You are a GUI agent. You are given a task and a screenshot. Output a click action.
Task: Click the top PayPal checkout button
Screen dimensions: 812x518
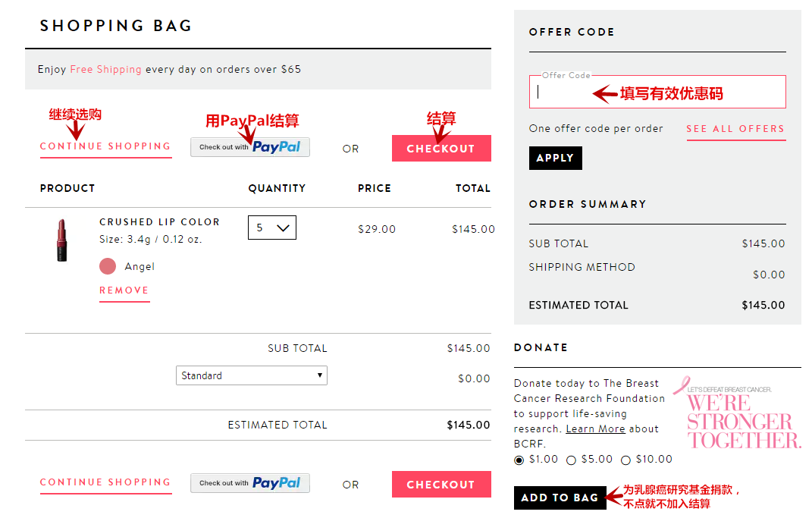[x=250, y=147]
